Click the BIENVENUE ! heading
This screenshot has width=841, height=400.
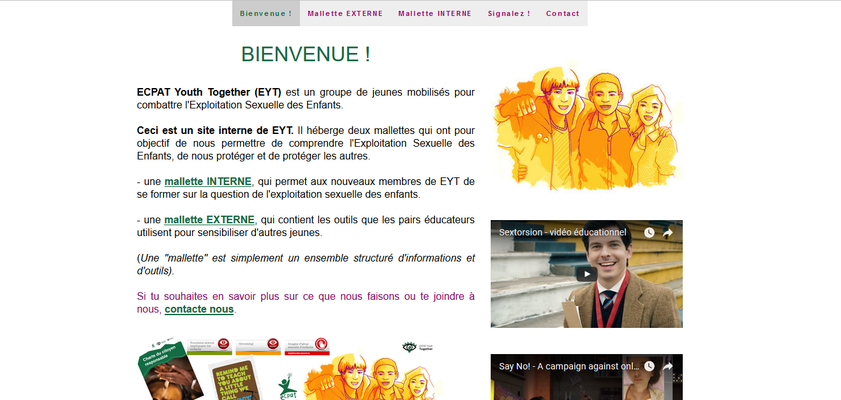[x=306, y=54]
